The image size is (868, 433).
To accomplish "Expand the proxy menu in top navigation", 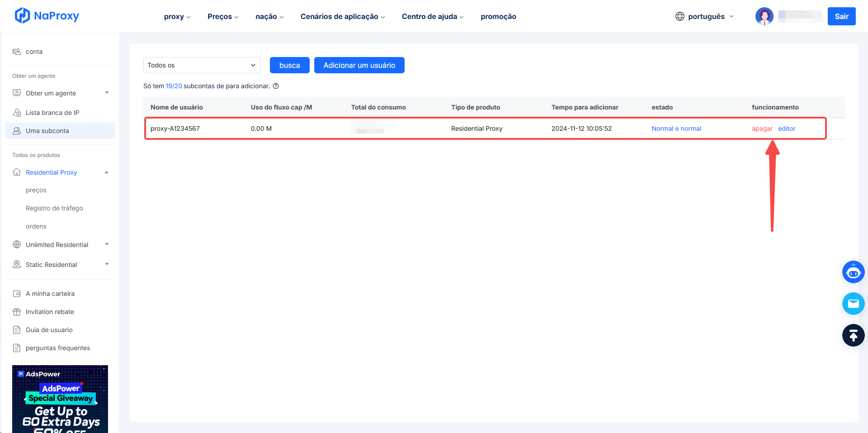I will (x=177, y=17).
